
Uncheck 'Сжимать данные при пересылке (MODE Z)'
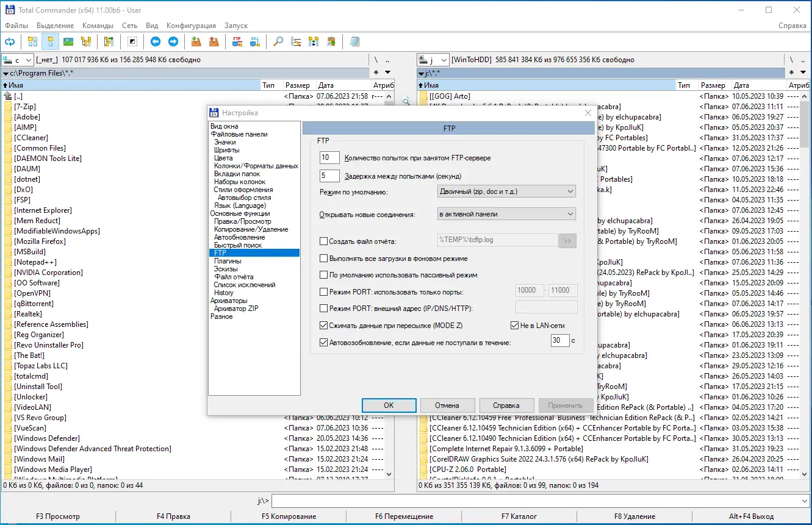pyautogui.click(x=324, y=326)
